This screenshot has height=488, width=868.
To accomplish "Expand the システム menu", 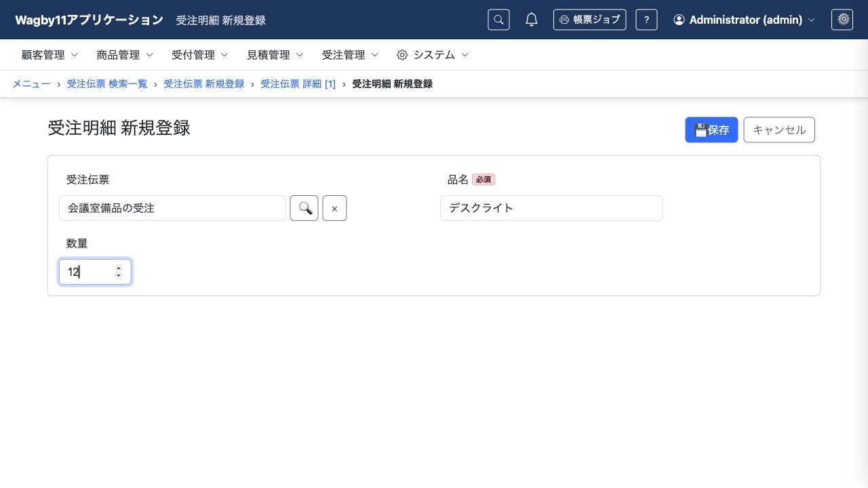I will [433, 55].
